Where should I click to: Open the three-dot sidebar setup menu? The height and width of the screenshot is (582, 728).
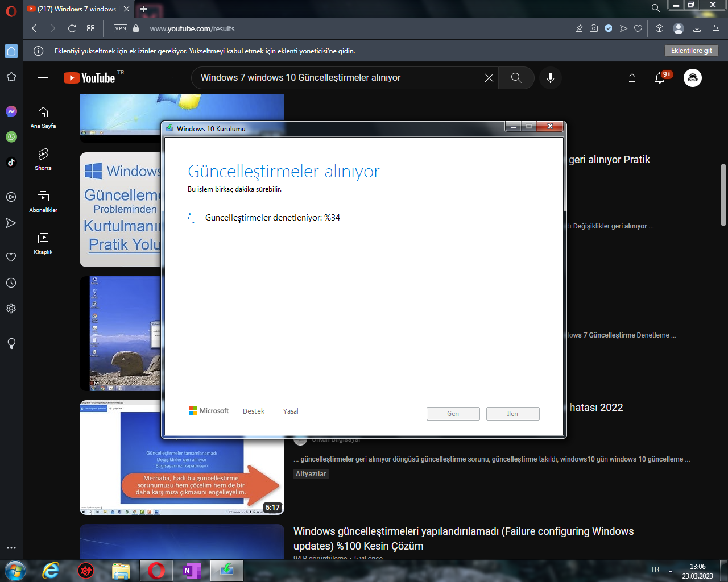tap(11, 548)
